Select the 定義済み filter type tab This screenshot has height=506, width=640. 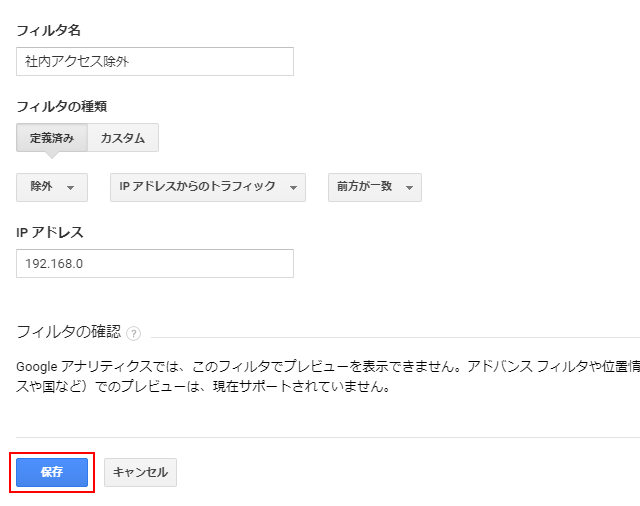tap(52, 138)
